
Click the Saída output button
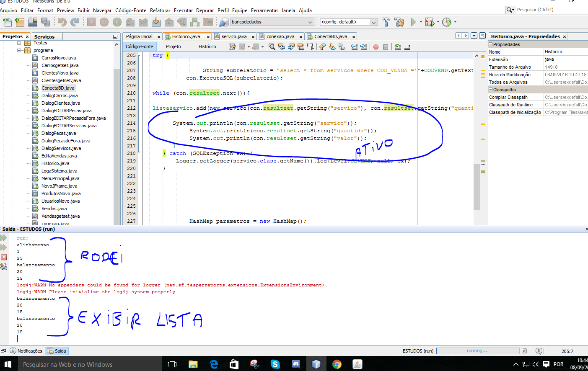57,351
